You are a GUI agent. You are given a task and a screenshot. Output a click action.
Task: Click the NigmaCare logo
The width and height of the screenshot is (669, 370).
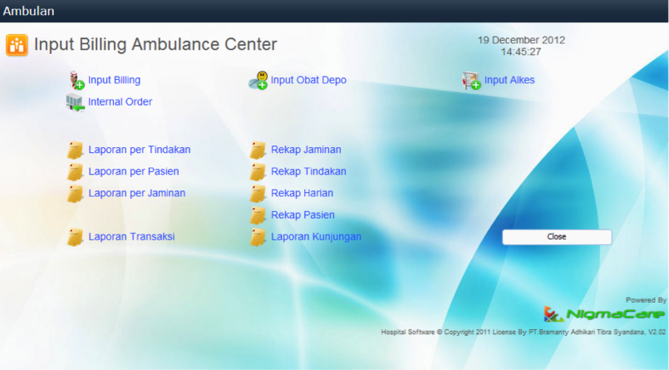604,315
